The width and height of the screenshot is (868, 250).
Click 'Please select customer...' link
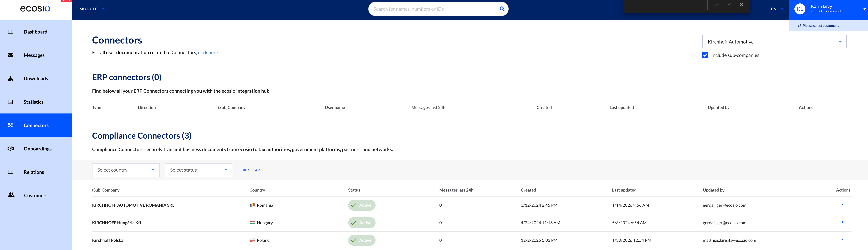pos(818,26)
